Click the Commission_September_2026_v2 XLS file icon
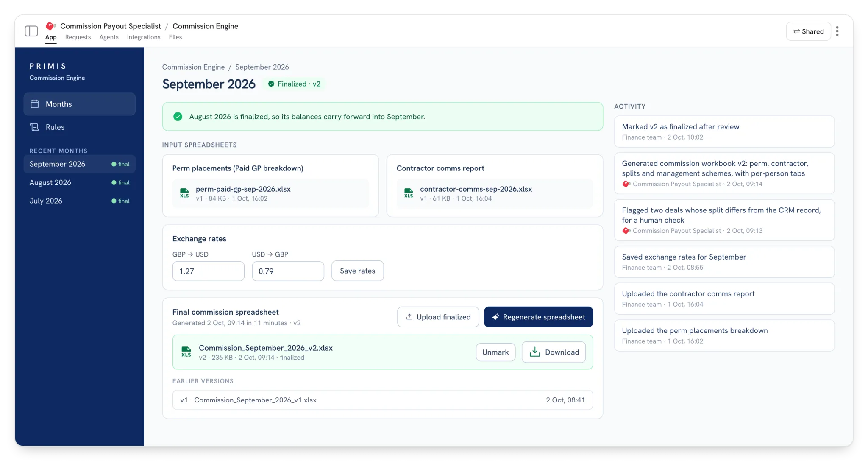Viewport: 868px width, 461px height. (186, 352)
